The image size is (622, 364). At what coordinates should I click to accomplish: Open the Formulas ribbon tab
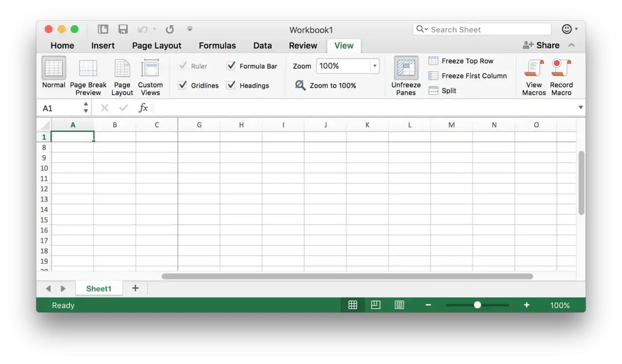217,45
